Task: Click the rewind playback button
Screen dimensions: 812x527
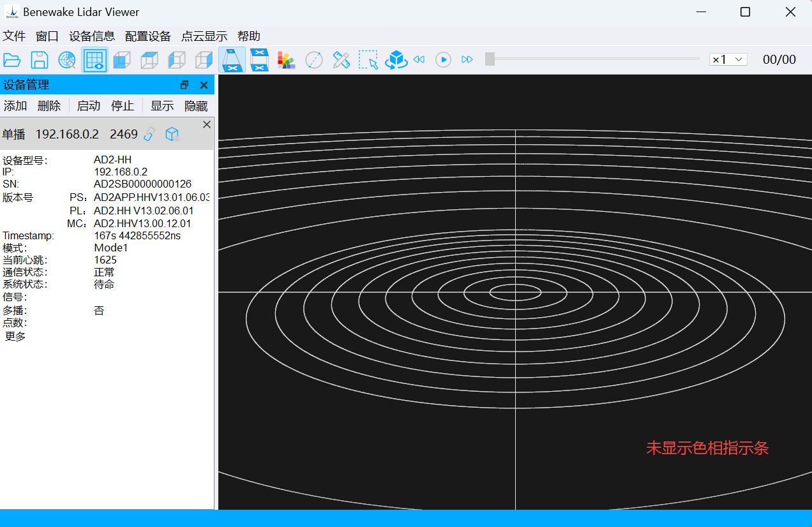Action: (x=419, y=59)
